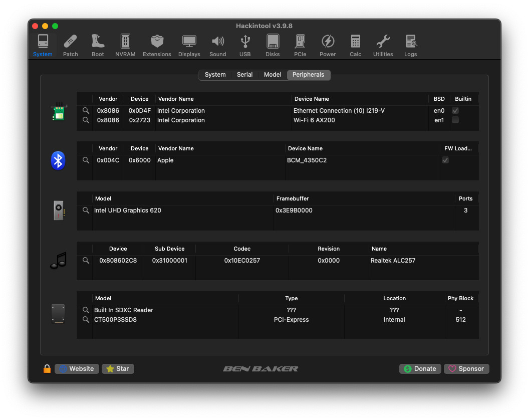The height and width of the screenshot is (420, 529).
Task: Toggle FW Loaded checkbox for BCM_4350C2
Action: (x=445, y=160)
